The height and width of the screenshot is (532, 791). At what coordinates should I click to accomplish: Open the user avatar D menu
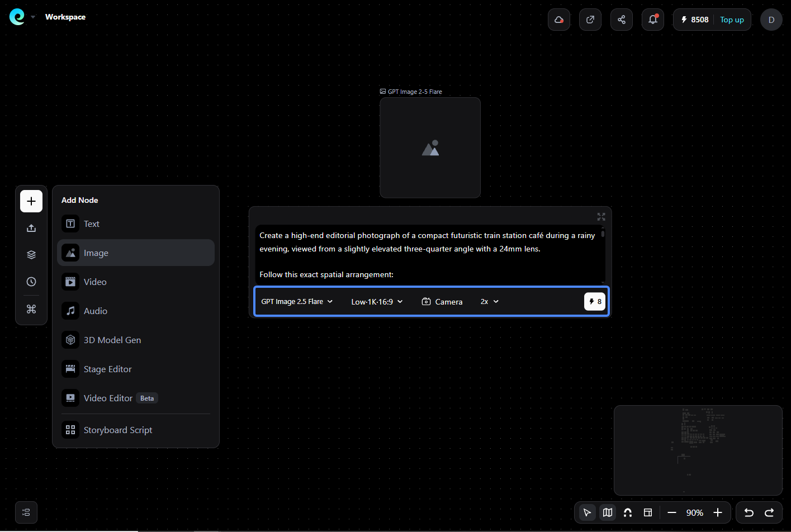click(771, 20)
